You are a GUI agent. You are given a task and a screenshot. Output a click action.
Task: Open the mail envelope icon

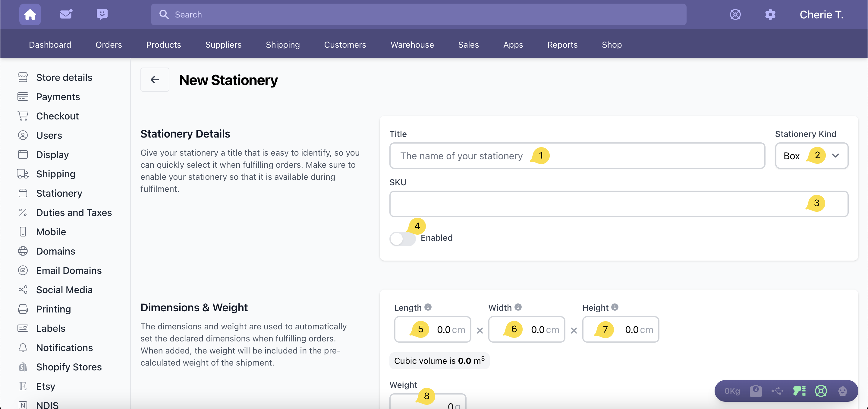66,14
